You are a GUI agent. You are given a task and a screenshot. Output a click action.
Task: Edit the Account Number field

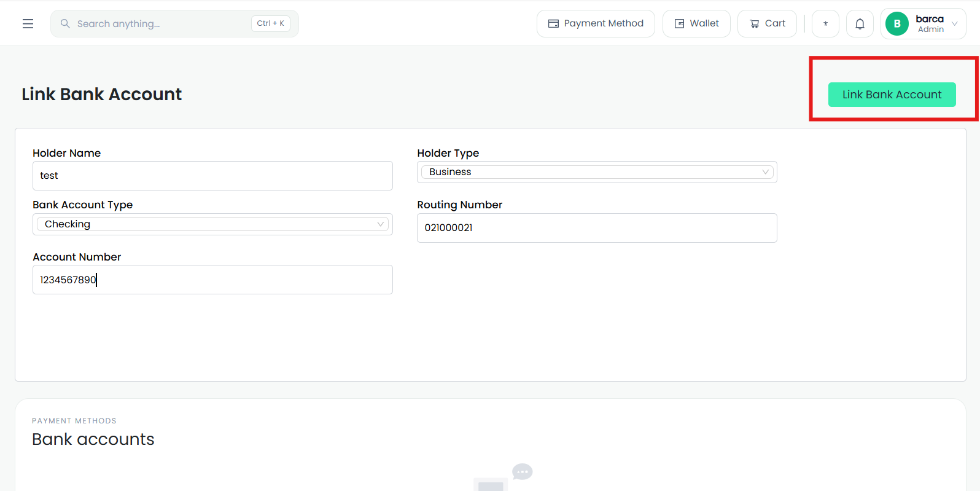pos(212,280)
